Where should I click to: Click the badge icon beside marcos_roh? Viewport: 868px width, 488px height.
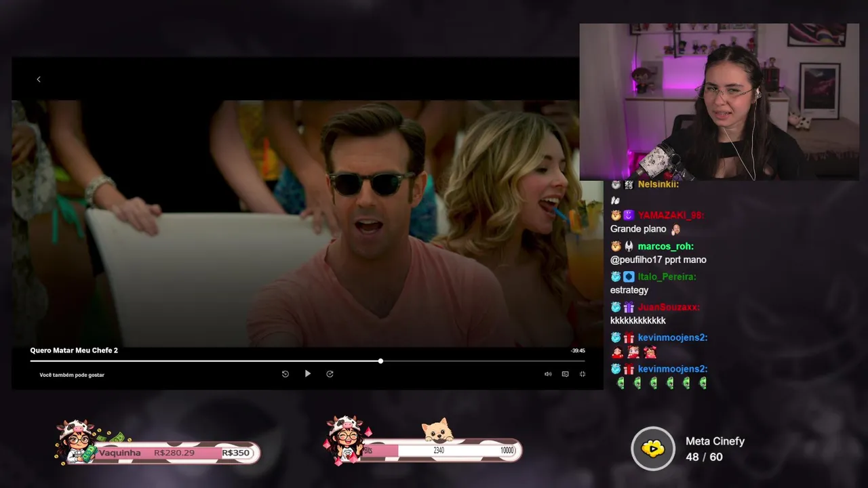click(x=629, y=247)
